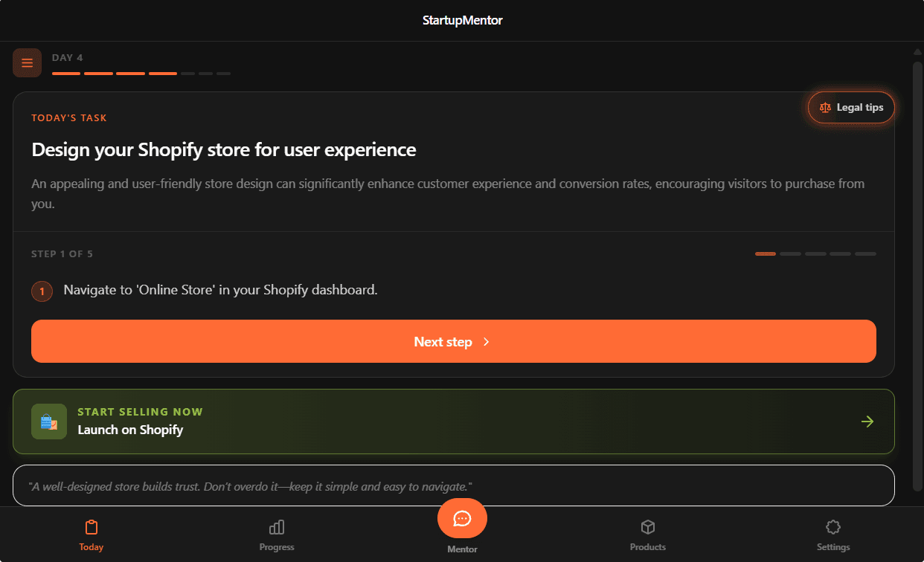
Task: Click the last step indicator dash
Action: tap(865, 253)
